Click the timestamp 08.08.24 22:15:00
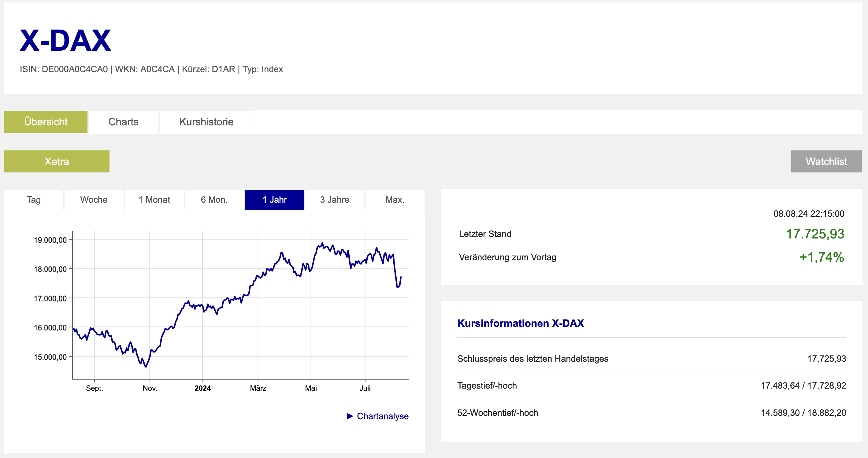Viewport: 868px width, 458px height. point(809,213)
